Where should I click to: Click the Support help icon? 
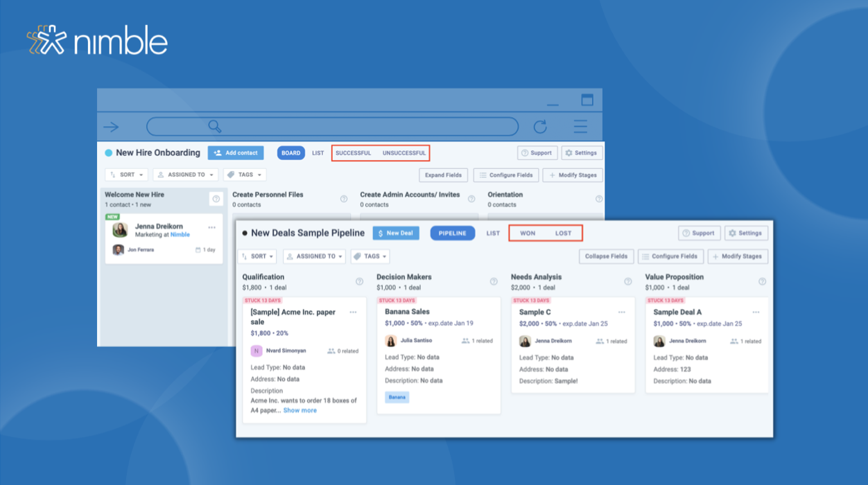(x=686, y=233)
